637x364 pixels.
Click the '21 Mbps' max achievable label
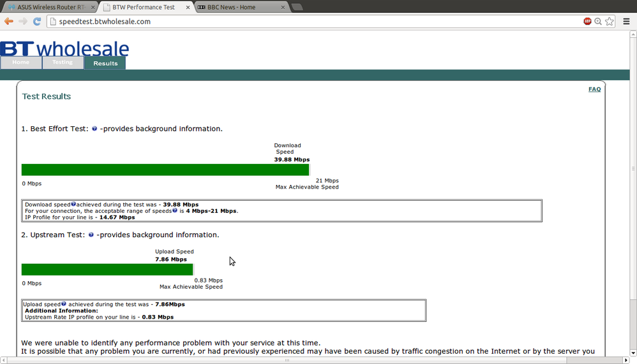(x=327, y=180)
